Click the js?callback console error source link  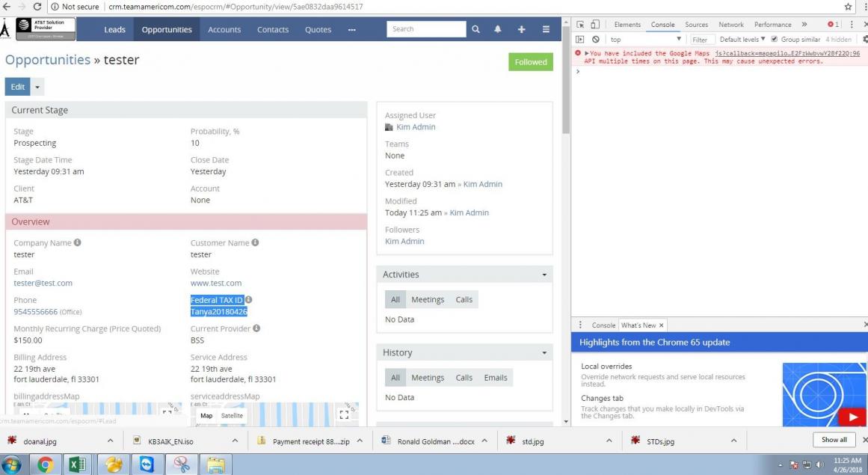[787, 53]
